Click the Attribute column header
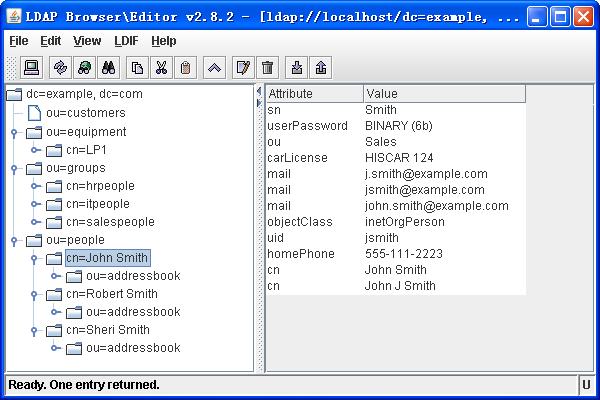Image resolution: width=600 pixels, height=400 pixels. tap(313, 93)
